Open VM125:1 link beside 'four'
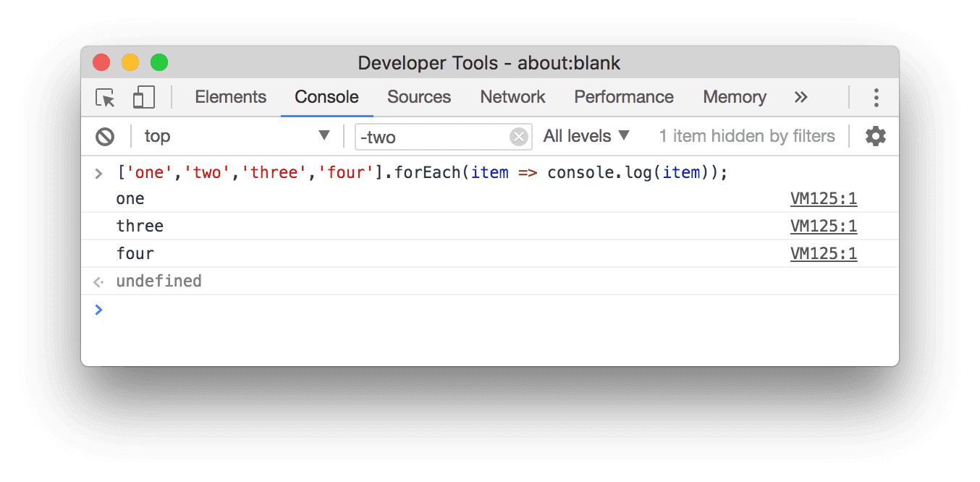The image size is (980, 482). 823,254
